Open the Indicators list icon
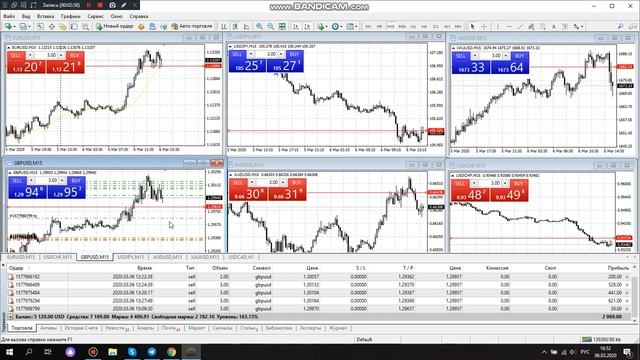The height and width of the screenshot is (360, 640). [x=320, y=27]
